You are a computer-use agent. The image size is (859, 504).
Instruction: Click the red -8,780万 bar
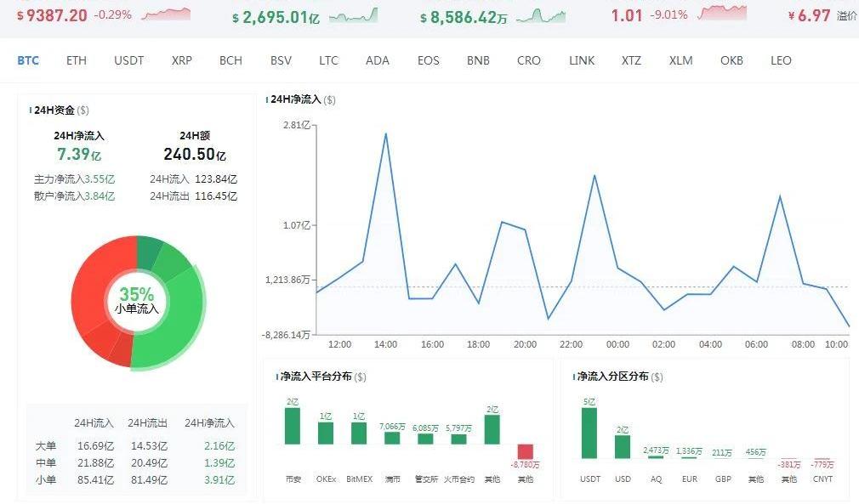(525, 451)
